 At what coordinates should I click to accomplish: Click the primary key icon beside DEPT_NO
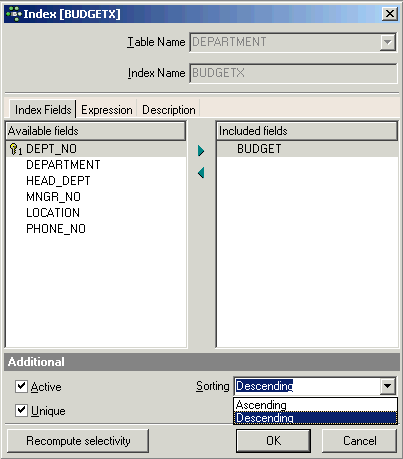click(15, 149)
